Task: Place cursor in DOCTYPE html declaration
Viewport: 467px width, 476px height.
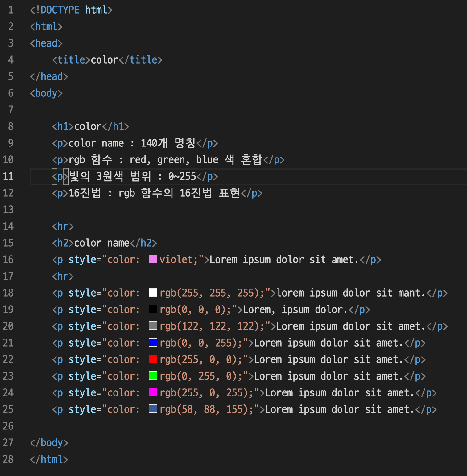Action: 71,10
